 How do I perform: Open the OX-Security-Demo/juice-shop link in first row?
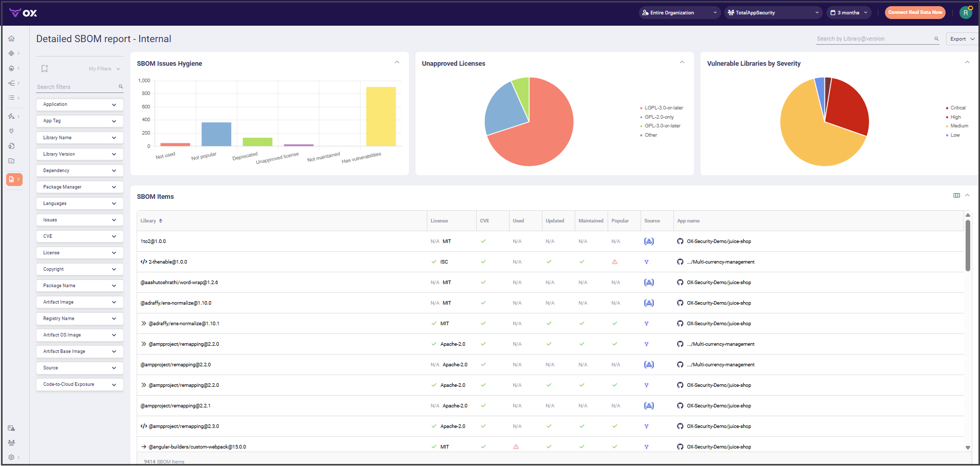coord(719,241)
